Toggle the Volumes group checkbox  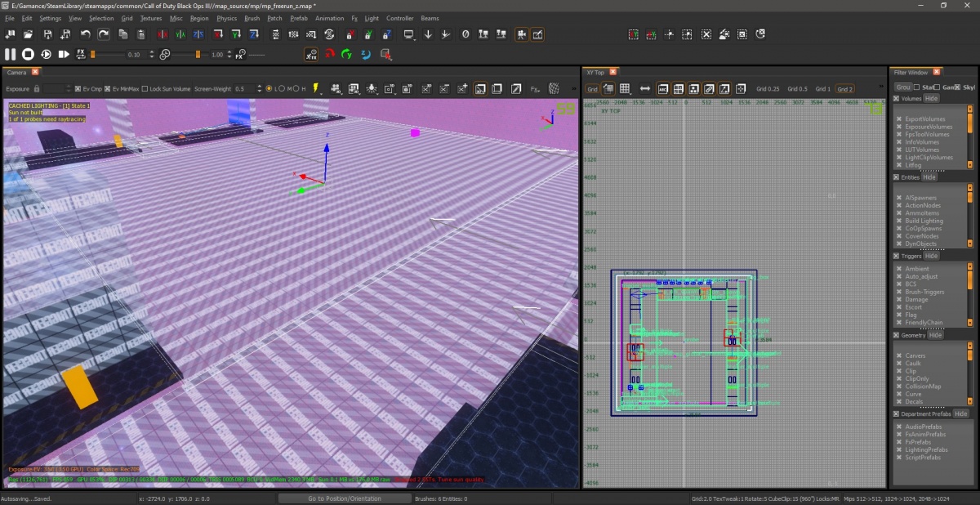[x=897, y=98]
